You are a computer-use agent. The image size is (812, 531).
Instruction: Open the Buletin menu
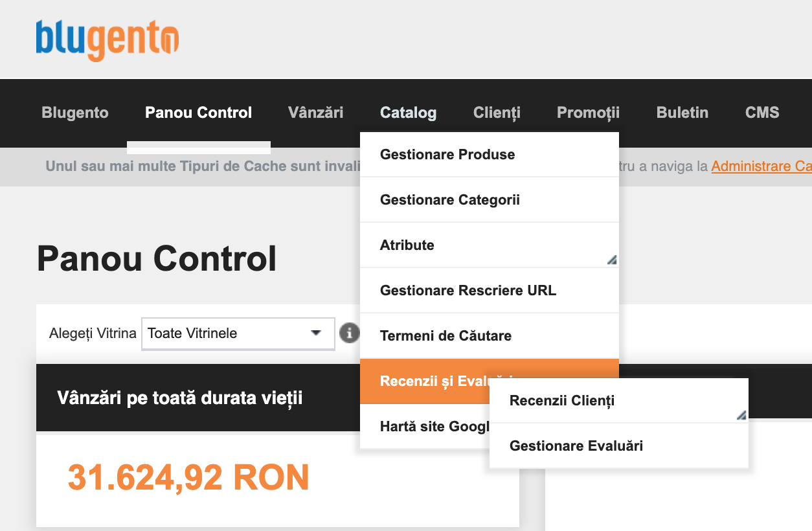point(682,113)
